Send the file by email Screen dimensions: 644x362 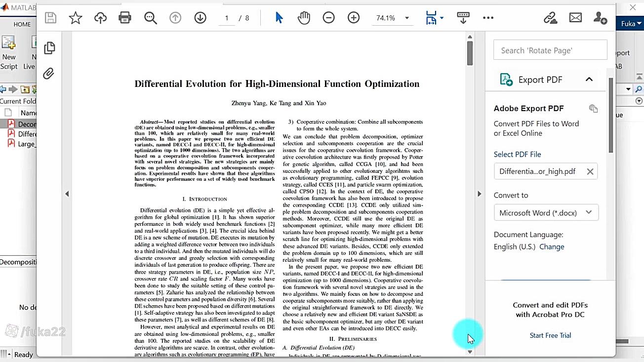575,18
